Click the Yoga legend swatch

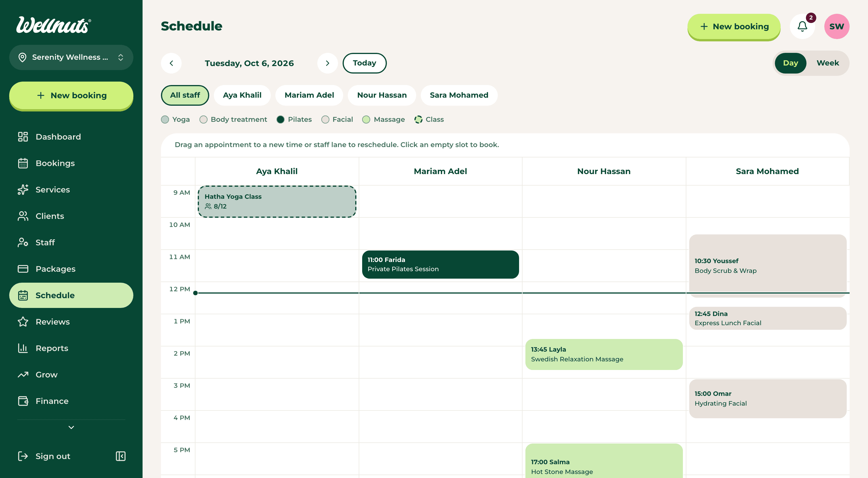(165, 119)
